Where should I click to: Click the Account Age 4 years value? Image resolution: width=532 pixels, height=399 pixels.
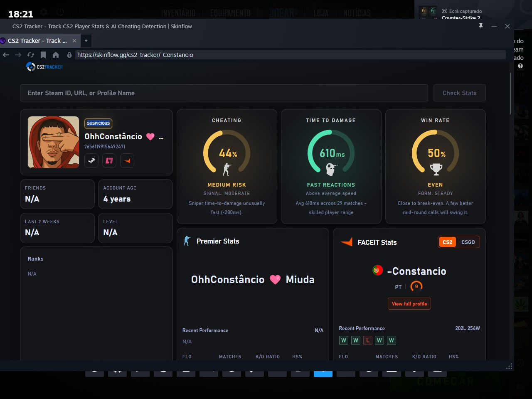pos(117,199)
